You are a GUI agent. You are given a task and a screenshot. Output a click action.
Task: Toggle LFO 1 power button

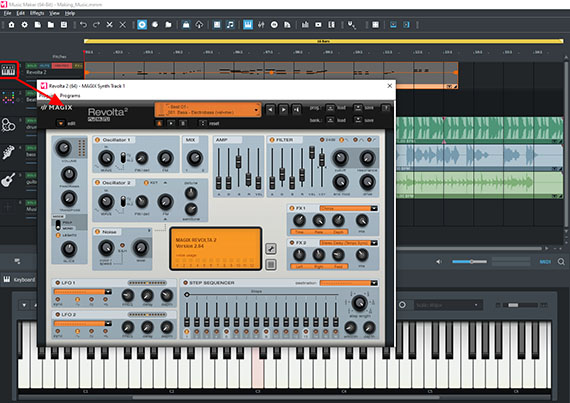57,282
